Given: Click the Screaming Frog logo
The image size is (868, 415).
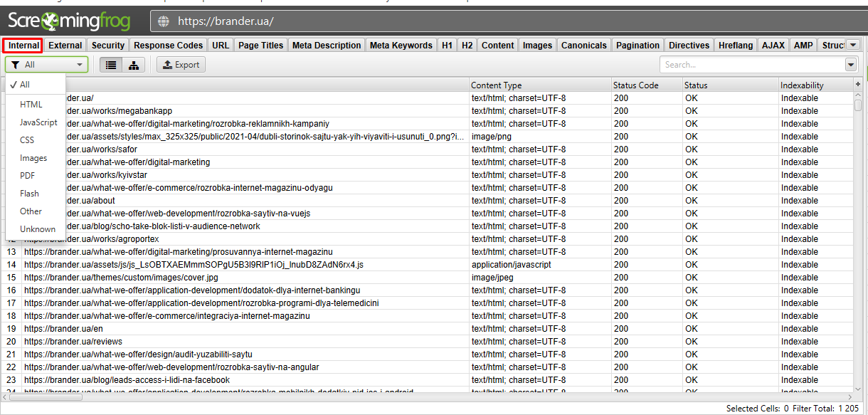Looking at the screenshot, I should tap(69, 21).
